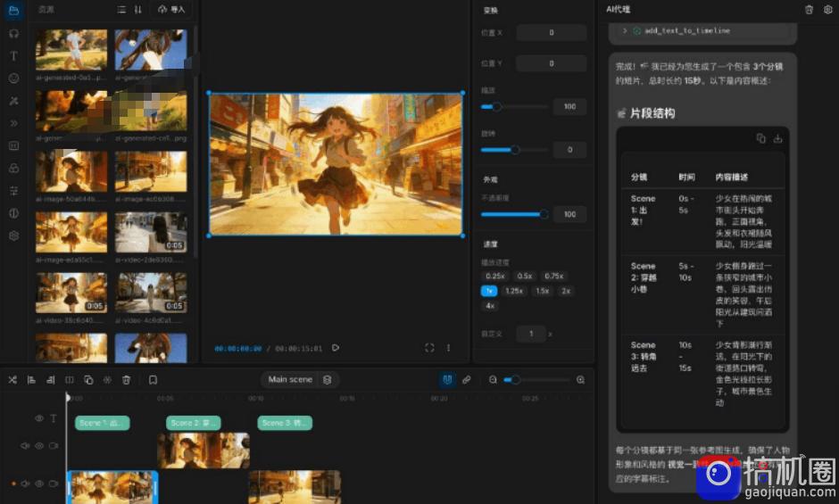Screen dimensions: 839x504
Task: Set playback speed to 0.25x
Action: click(495, 276)
